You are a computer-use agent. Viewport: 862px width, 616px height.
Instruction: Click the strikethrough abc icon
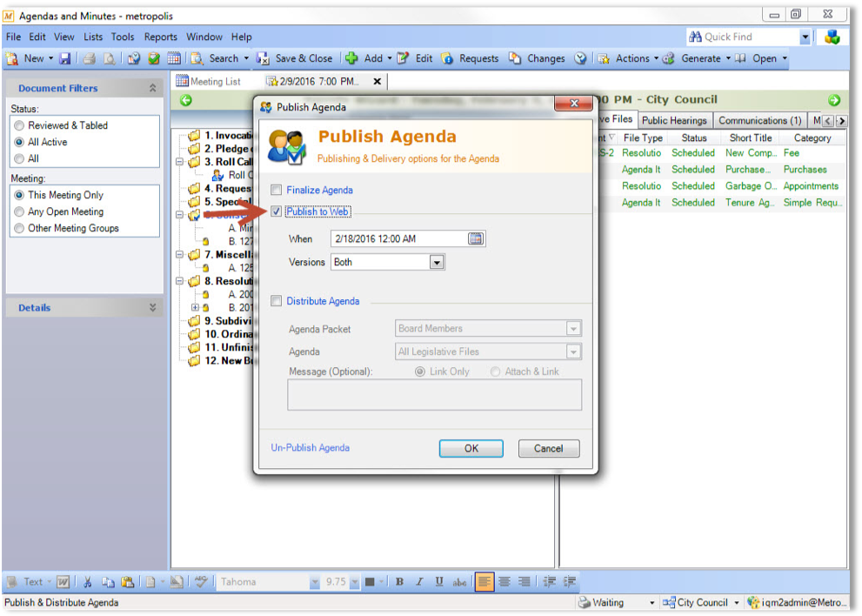pyautogui.click(x=459, y=582)
